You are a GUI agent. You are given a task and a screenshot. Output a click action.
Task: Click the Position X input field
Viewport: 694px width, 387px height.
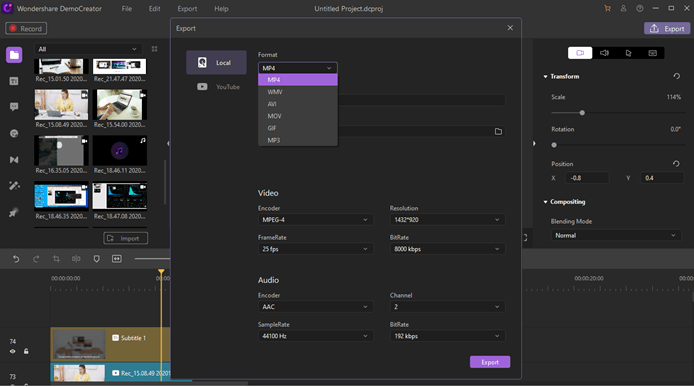click(x=587, y=178)
